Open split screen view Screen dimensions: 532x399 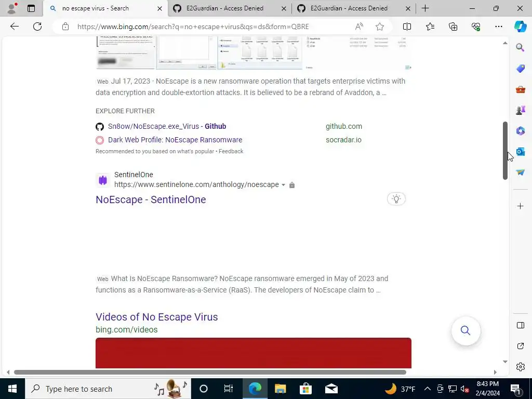[407, 26]
